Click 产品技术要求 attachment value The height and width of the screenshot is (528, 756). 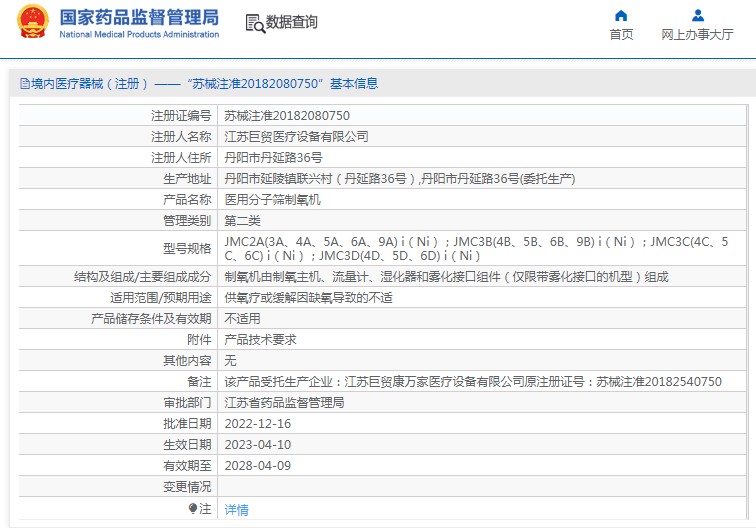pos(260,339)
